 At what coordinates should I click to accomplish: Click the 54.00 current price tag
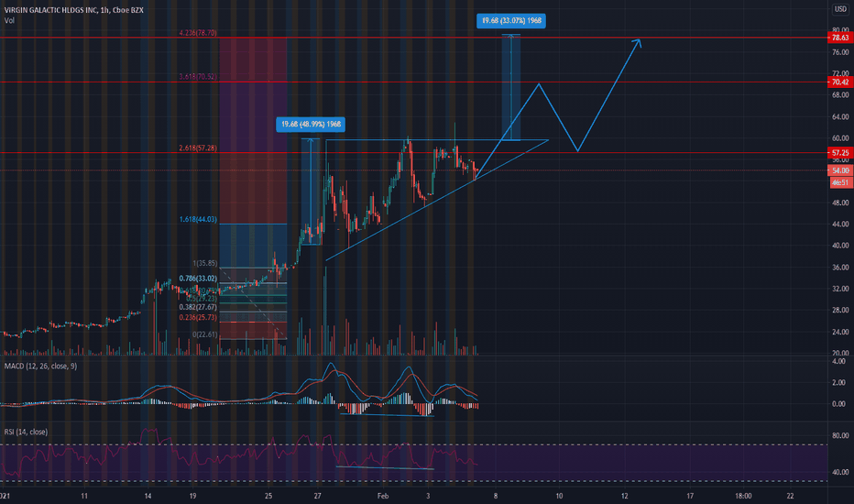point(840,171)
